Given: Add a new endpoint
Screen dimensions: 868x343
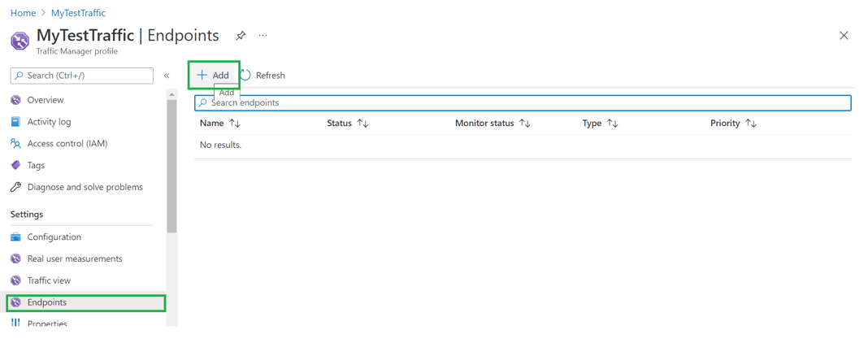Looking at the screenshot, I should click(214, 76).
